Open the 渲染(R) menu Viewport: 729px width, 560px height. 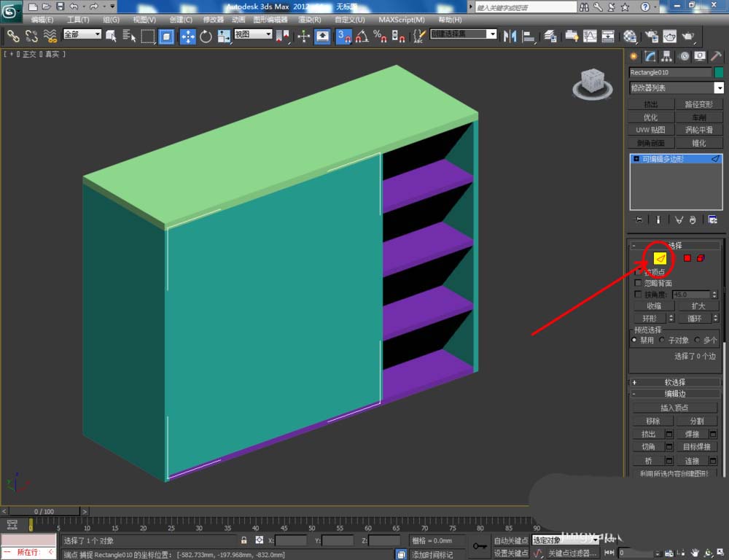coord(310,20)
